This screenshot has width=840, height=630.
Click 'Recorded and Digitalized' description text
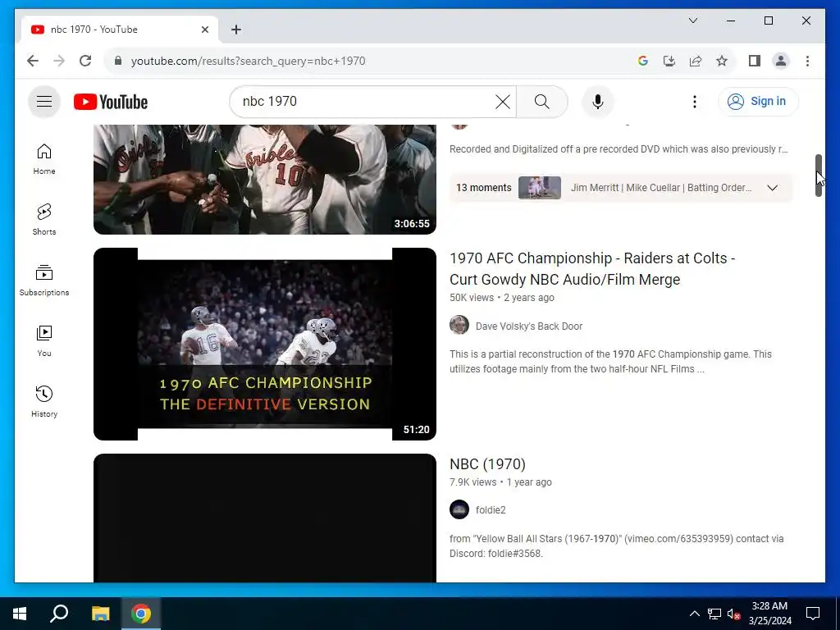pyautogui.click(x=619, y=149)
